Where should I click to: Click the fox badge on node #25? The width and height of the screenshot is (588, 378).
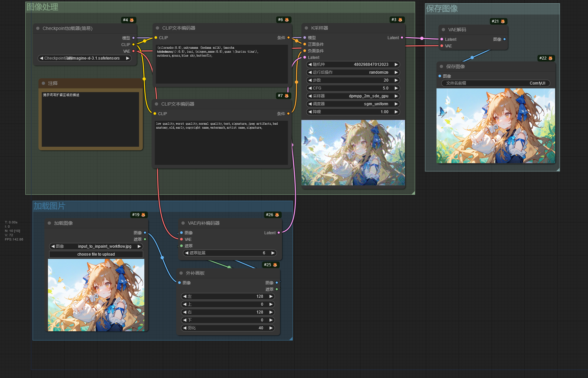(275, 265)
